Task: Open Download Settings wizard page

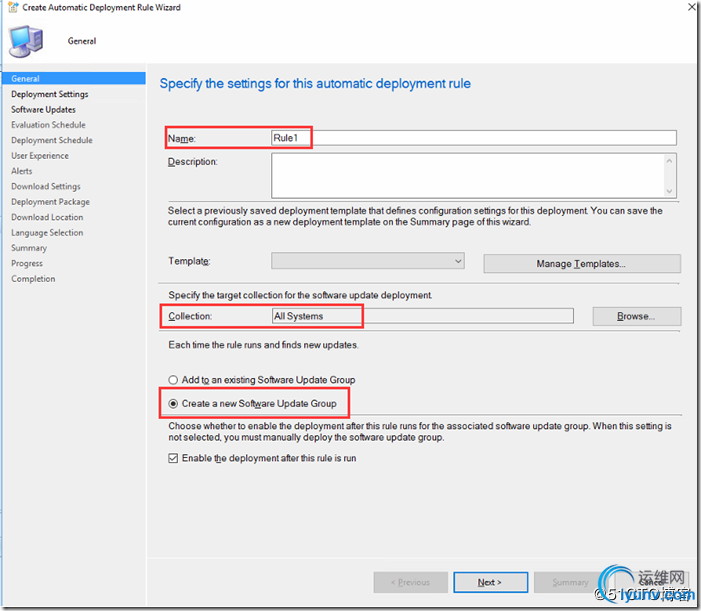Action: point(46,186)
